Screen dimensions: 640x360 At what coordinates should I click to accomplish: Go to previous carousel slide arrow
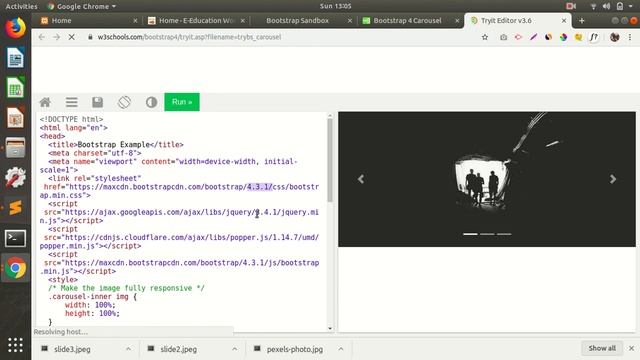click(361, 179)
